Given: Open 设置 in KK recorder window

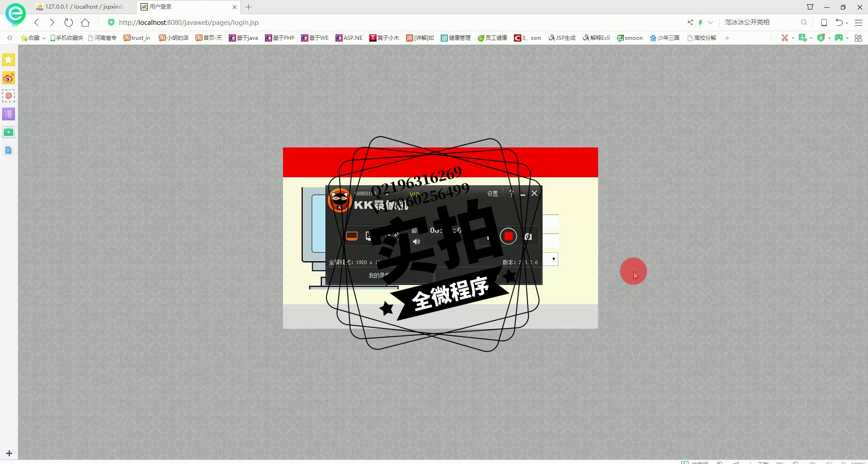Looking at the screenshot, I should [x=492, y=194].
